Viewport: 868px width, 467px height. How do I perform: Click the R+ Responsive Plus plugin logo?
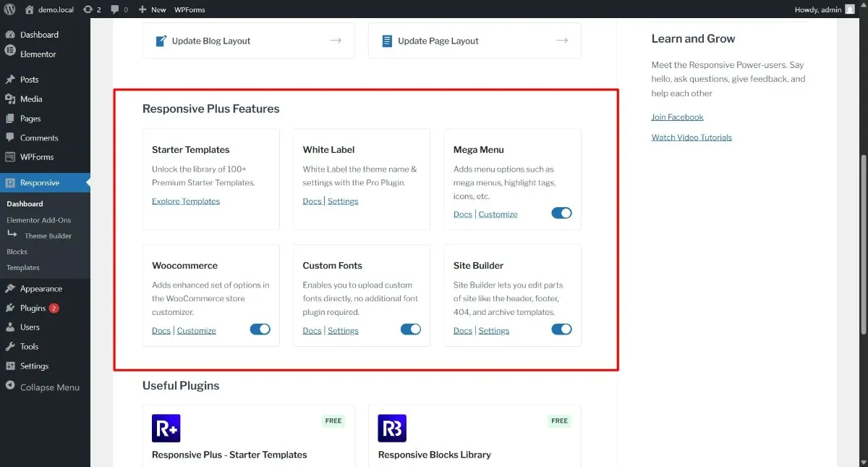[x=166, y=428]
